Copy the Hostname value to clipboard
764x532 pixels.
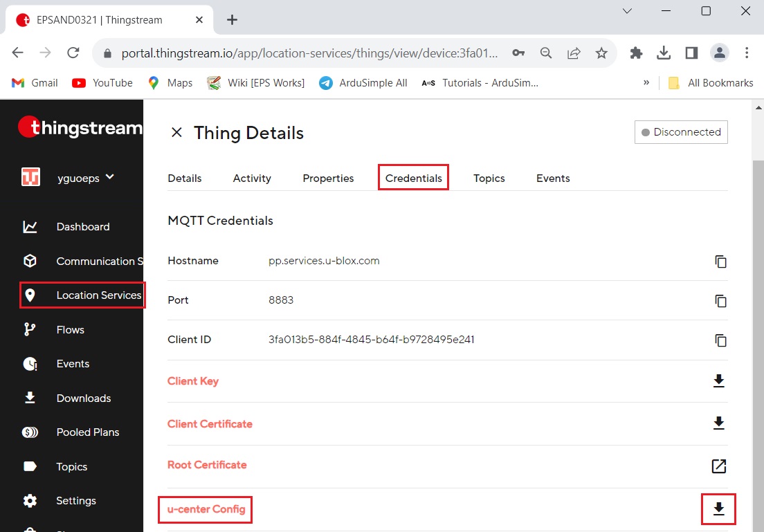(720, 262)
